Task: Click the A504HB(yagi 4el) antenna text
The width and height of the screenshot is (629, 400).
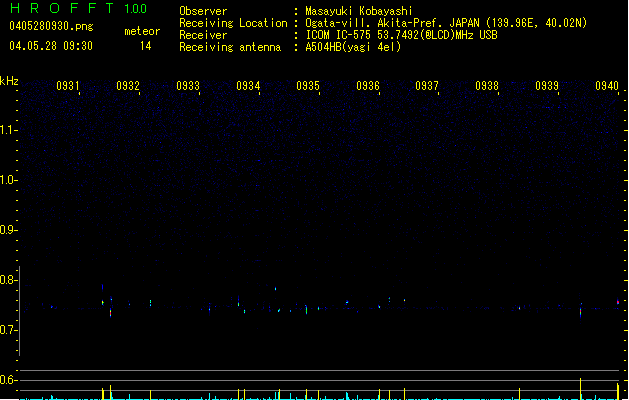Action: coord(353,47)
